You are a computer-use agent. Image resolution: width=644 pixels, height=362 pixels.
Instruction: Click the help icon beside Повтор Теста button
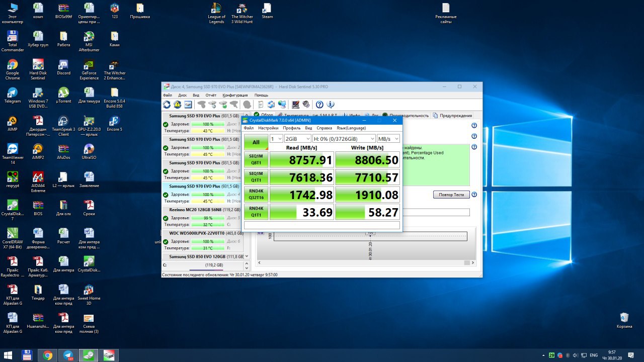pos(474,195)
